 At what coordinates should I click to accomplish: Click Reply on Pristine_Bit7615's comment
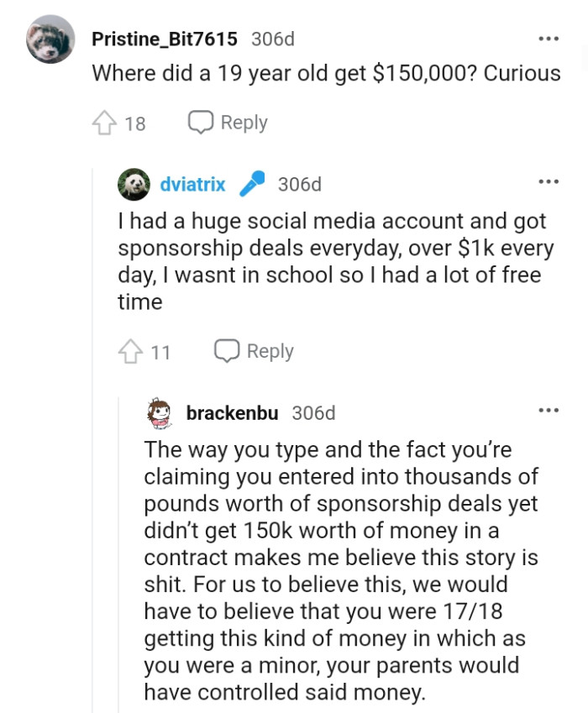point(242,122)
